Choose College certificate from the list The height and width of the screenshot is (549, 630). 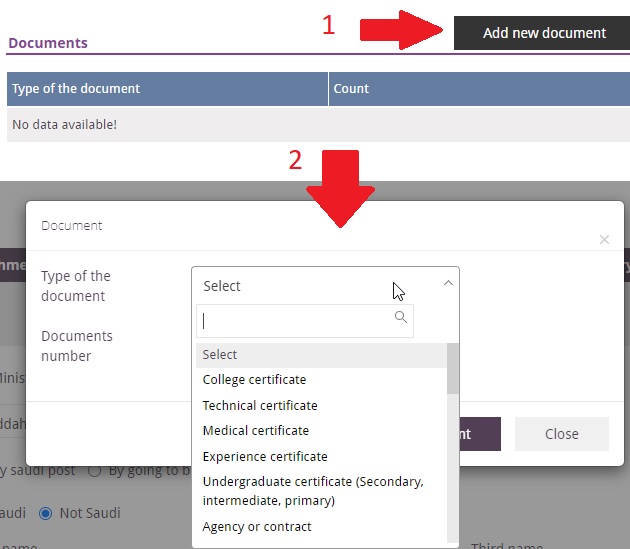(x=255, y=380)
